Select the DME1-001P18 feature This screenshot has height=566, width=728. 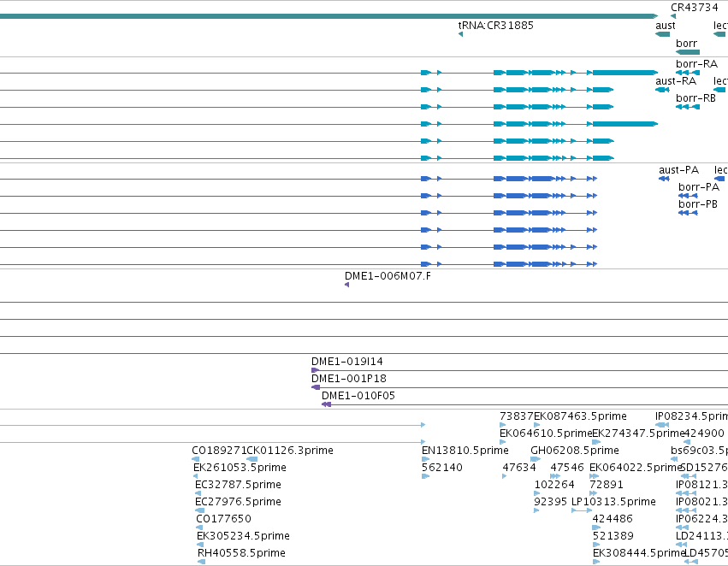(519, 387)
